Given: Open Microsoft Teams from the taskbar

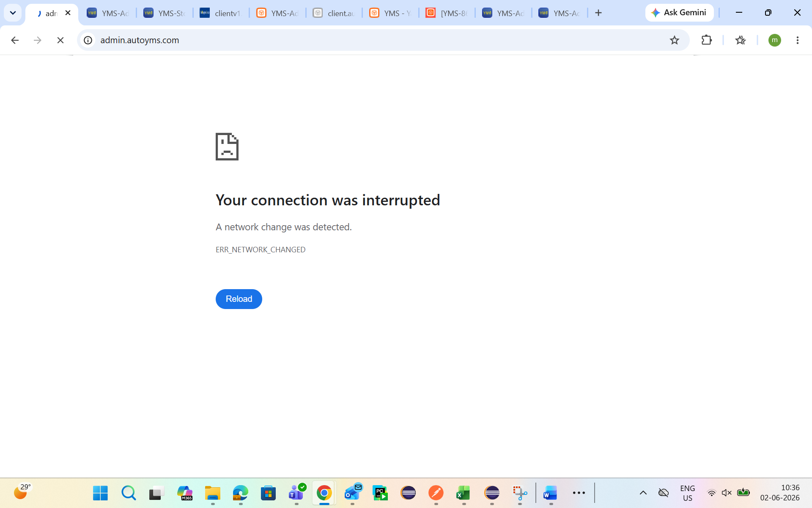Looking at the screenshot, I should 296,493.
